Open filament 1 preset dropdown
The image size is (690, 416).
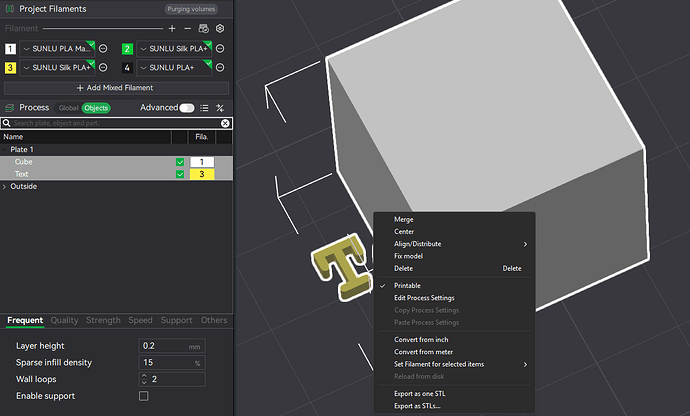(57, 48)
